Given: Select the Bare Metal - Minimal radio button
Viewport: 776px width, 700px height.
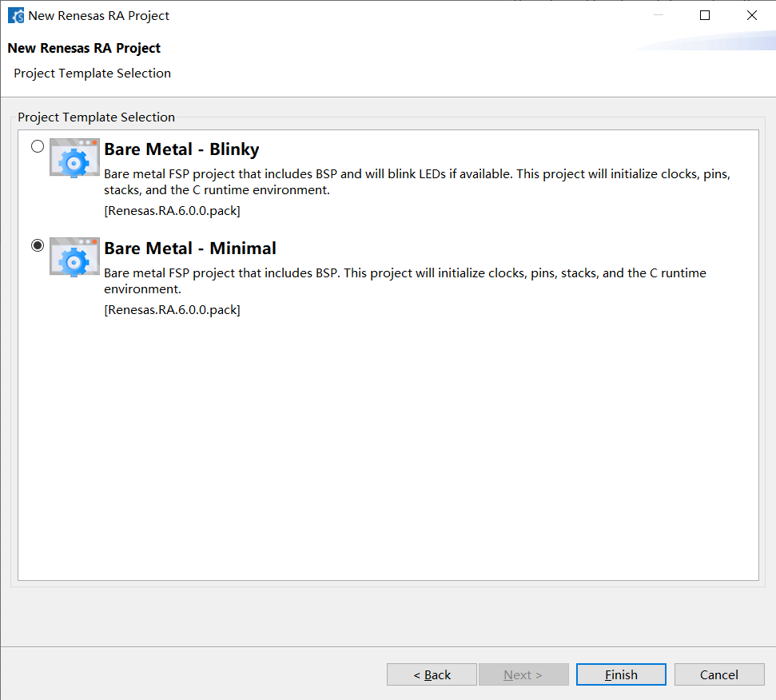Looking at the screenshot, I should click(38, 245).
